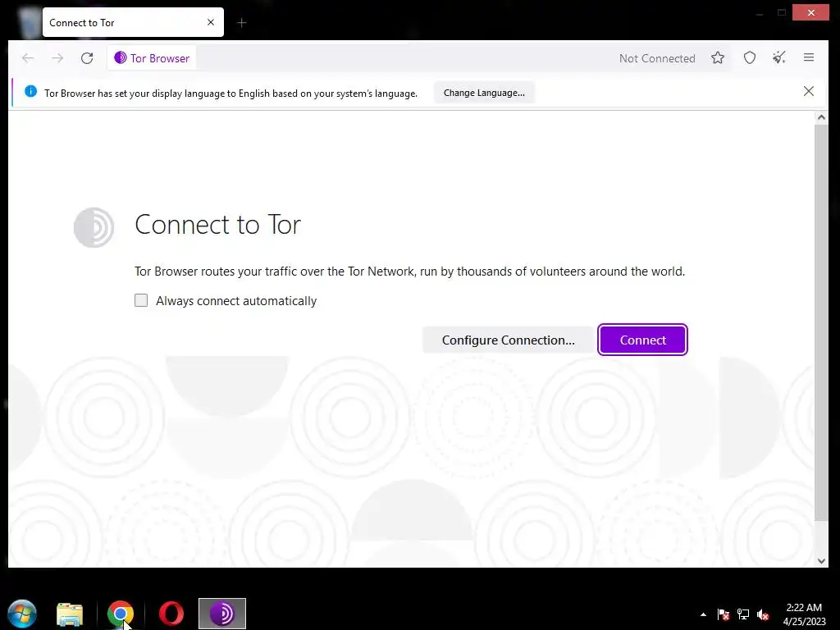This screenshot has width=840, height=630.
Task: Open the taskbar clock and date
Action: [804, 614]
